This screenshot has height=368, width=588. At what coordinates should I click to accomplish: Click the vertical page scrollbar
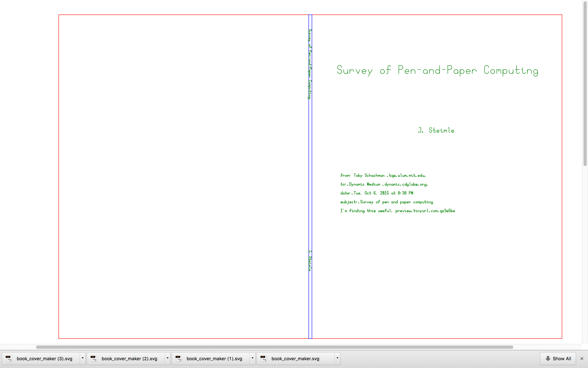tap(585, 83)
